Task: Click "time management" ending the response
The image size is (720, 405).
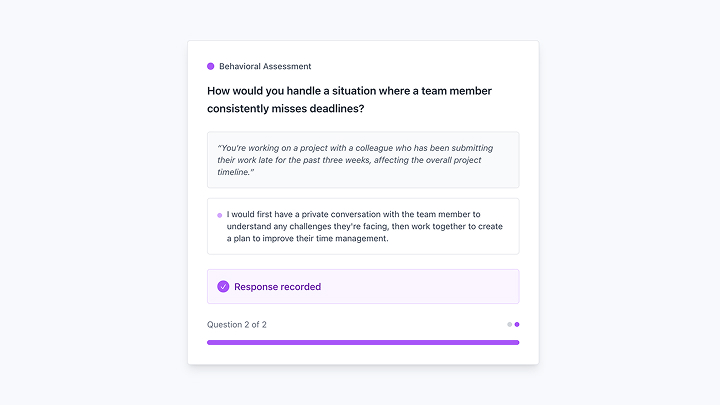Action: [x=352, y=238]
